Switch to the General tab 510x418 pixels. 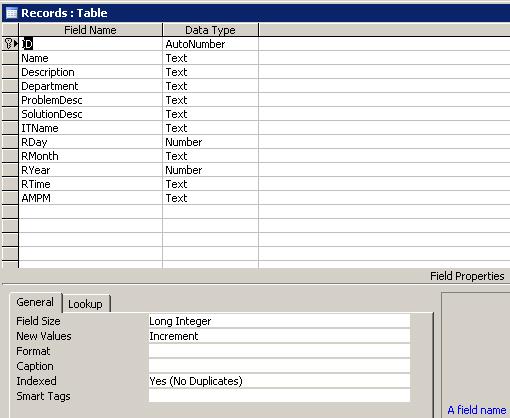click(35, 302)
